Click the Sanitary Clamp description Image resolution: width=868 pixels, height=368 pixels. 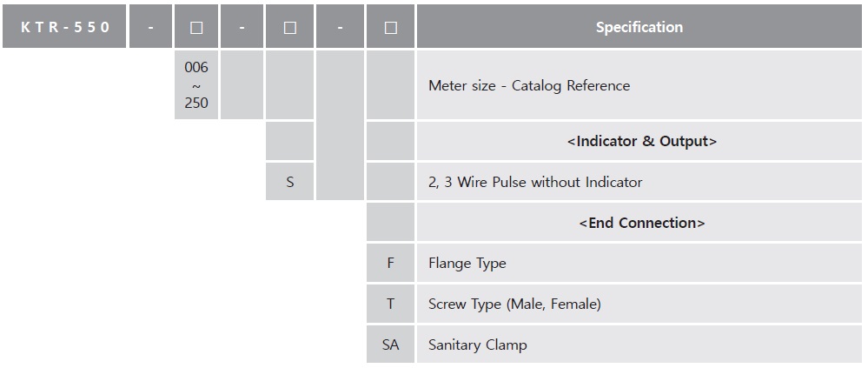tap(477, 345)
